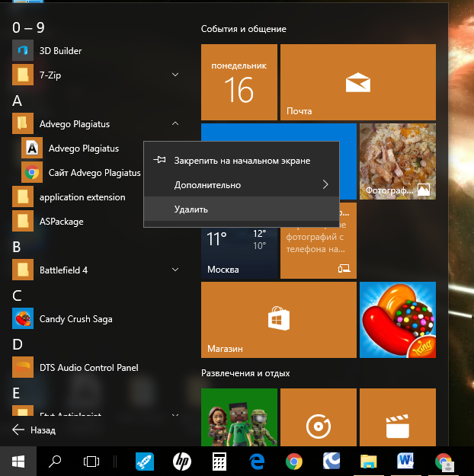Launch Calculator from the taskbar
This screenshot has width=474, height=476.
[219, 461]
